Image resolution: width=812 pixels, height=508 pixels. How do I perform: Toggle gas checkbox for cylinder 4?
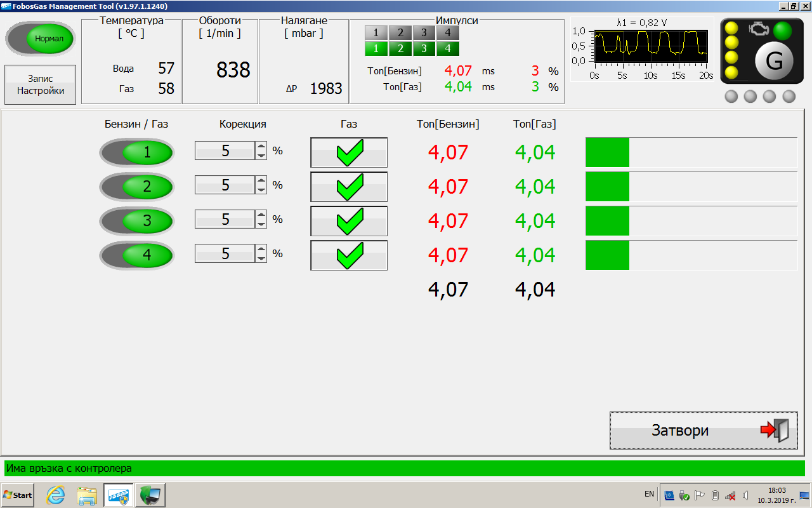point(349,255)
